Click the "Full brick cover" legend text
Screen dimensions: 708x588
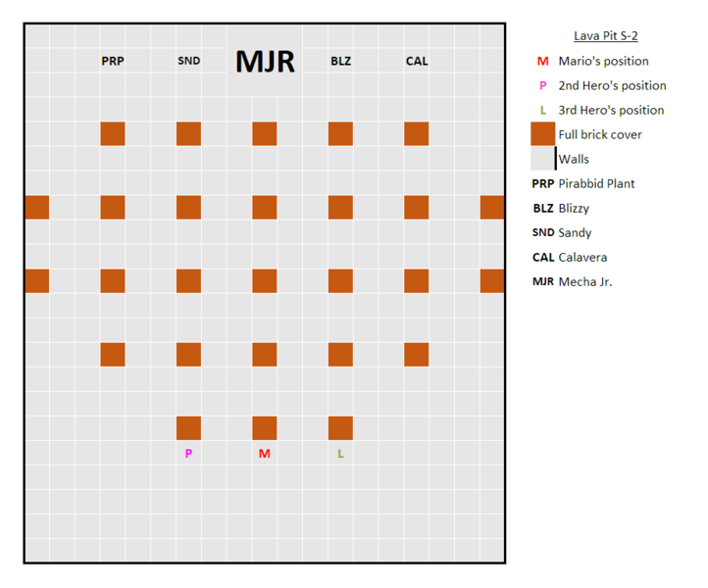click(599, 134)
